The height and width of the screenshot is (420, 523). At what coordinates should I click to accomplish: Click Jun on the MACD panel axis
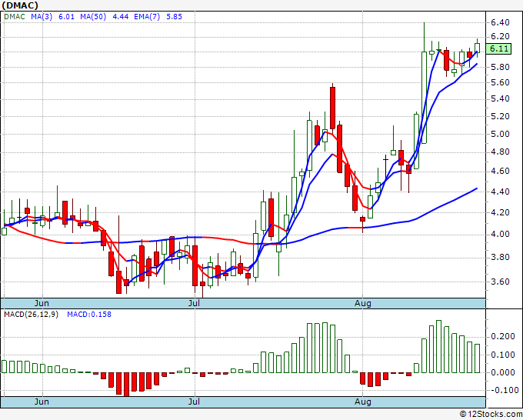42,402
